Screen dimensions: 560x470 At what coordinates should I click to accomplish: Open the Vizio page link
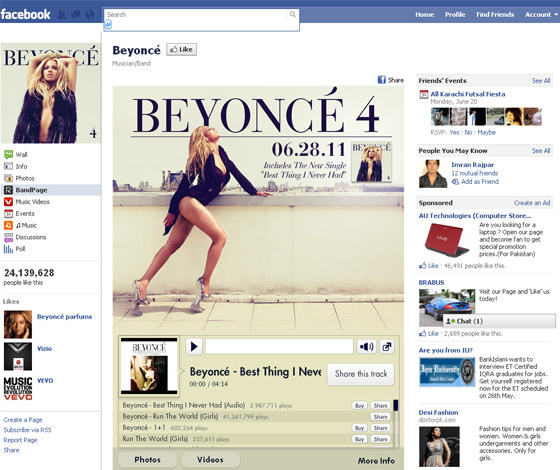pyautogui.click(x=44, y=349)
